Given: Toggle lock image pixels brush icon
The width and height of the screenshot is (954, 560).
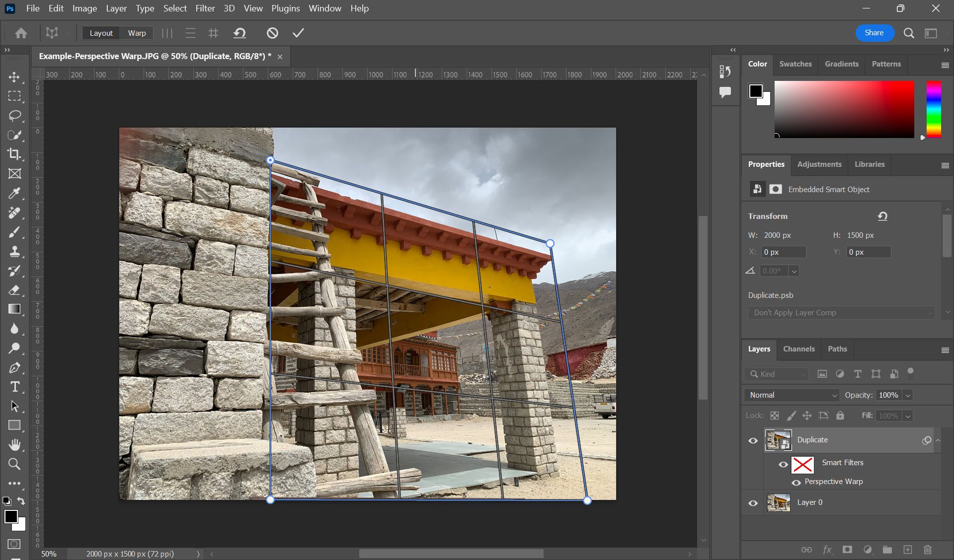Looking at the screenshot, I should [x=791, y=416].
